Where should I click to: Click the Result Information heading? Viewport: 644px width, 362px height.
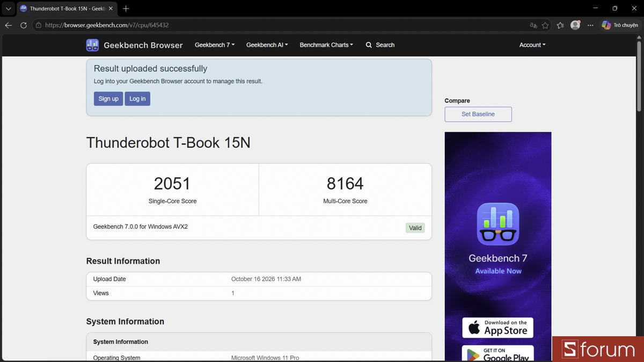click(123, 261)
